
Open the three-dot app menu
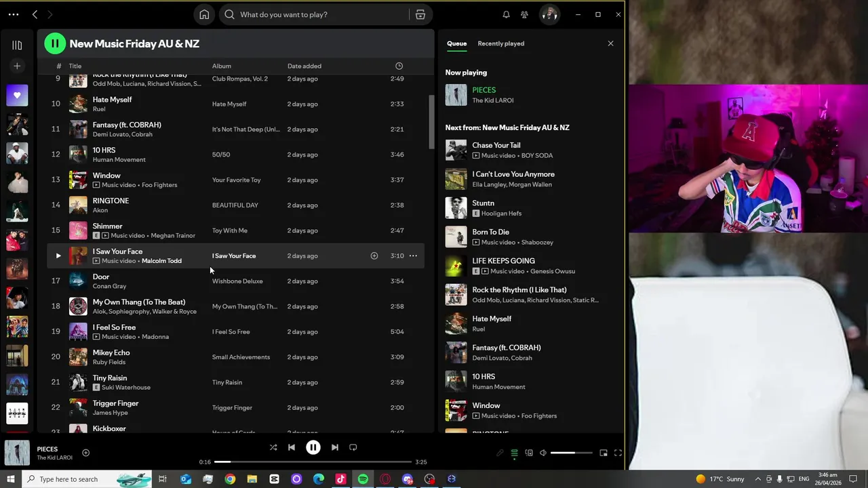14,14
